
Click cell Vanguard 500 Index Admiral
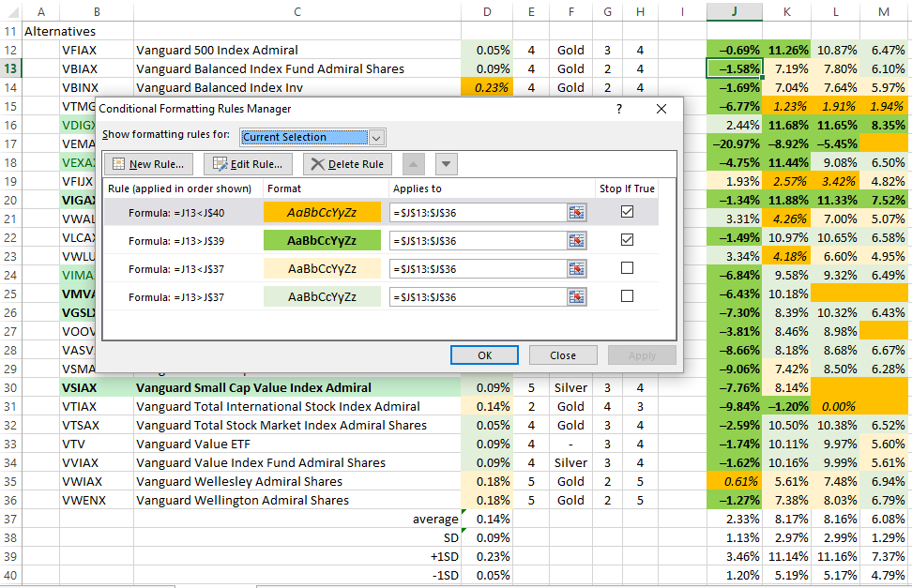(x=297, y=50)
